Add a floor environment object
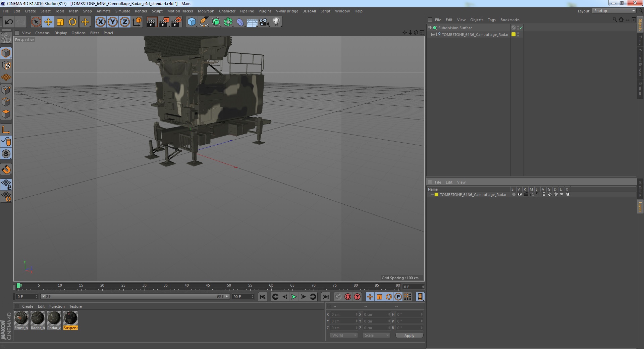644x349 pixels. (252, 22)
